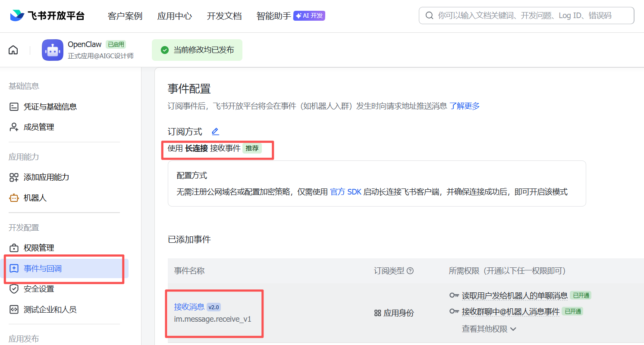The height and width of the screenshot is (345, 644).
Task: Open 客户案例 in top navigation
Action: pyautogui.click(x=125, y=16)
